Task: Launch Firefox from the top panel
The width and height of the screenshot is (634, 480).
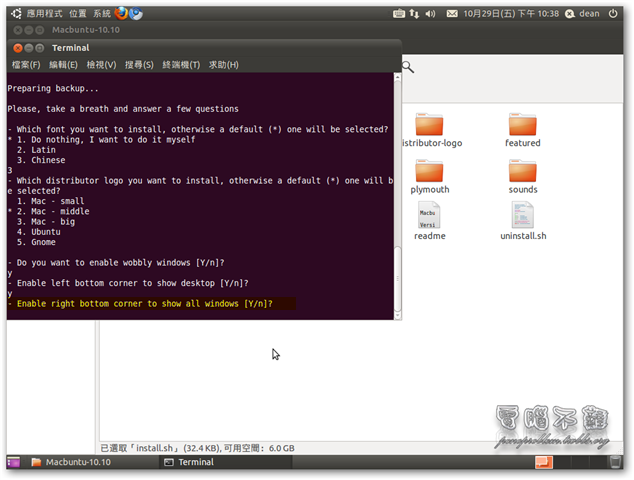Action: pos(121,14)
